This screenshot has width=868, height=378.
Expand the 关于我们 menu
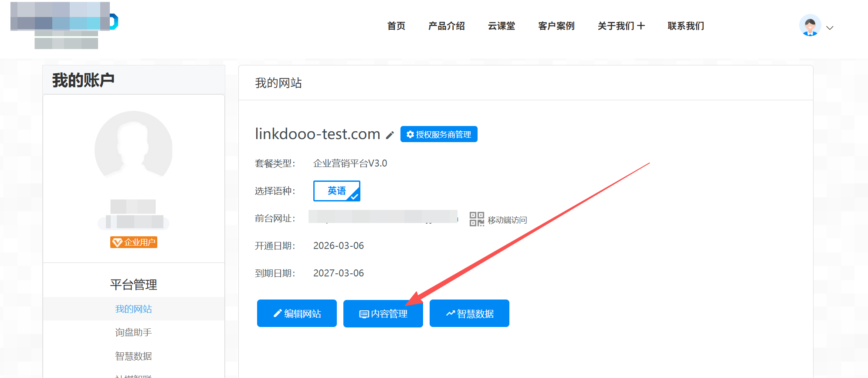pos(621,26)
